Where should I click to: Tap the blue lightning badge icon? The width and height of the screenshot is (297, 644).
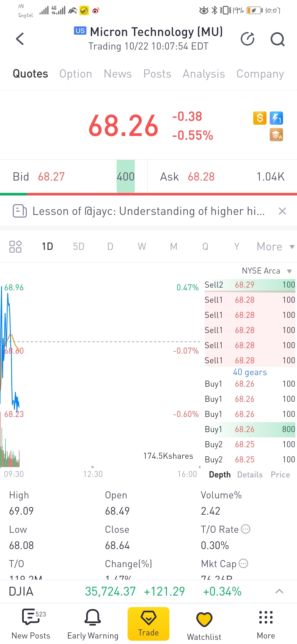tap(276, 118)
